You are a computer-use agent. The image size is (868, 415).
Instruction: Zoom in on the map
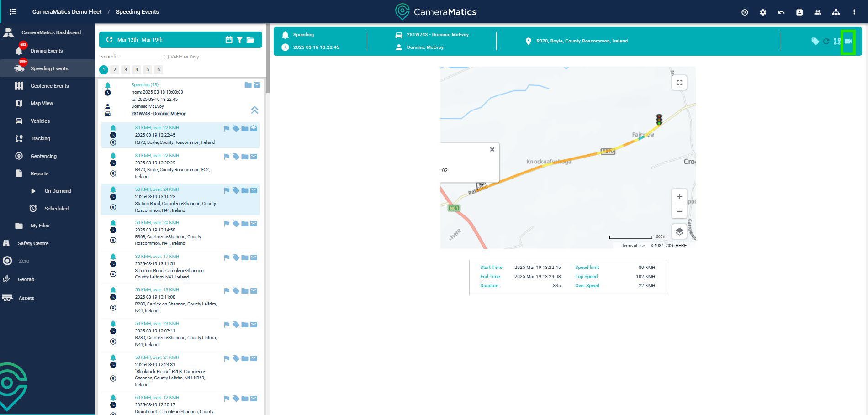(x=679, y=196)
